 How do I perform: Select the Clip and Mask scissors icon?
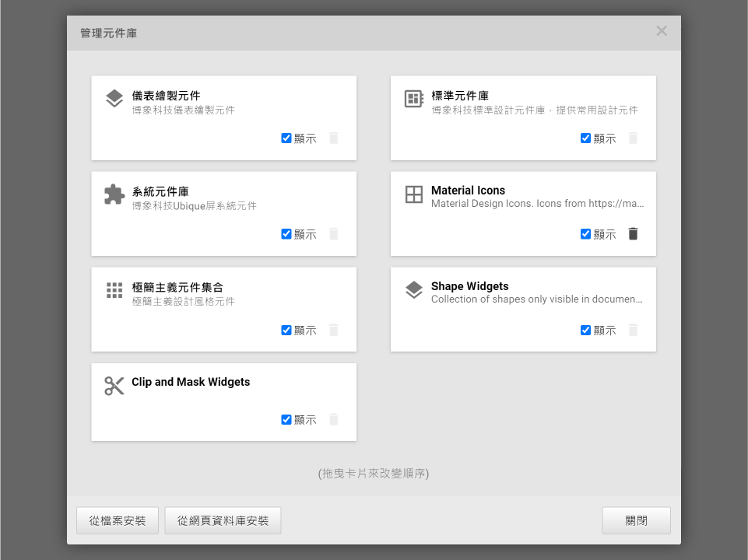[114, 384]
